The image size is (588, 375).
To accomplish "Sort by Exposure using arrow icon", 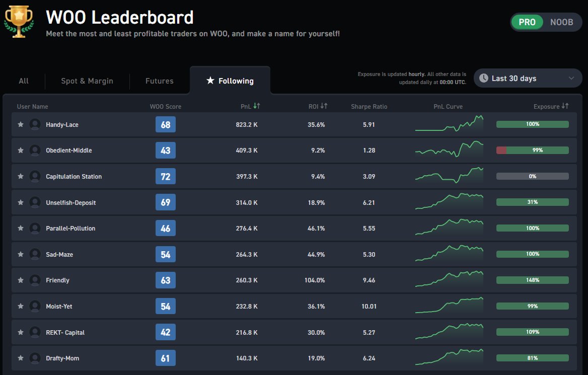I will tap(565, 106).
